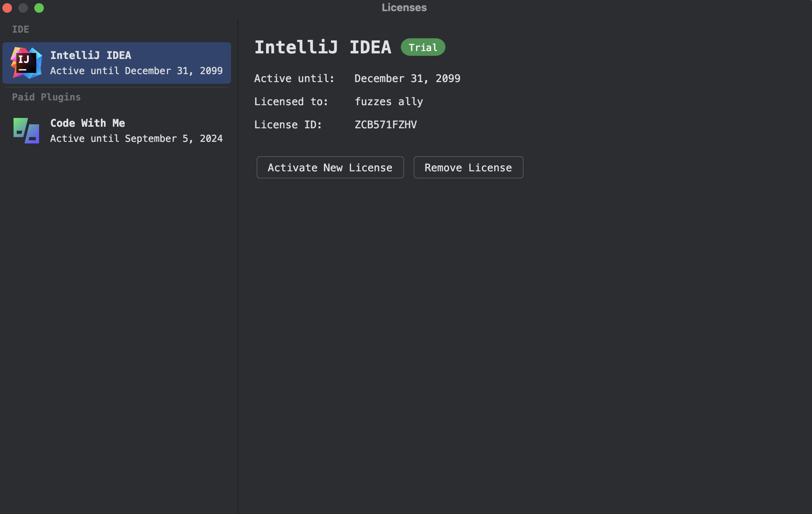Screen dimensions: 812x514
Task: Click the Active until September 5, 2024 text
Action: [136, 139]
